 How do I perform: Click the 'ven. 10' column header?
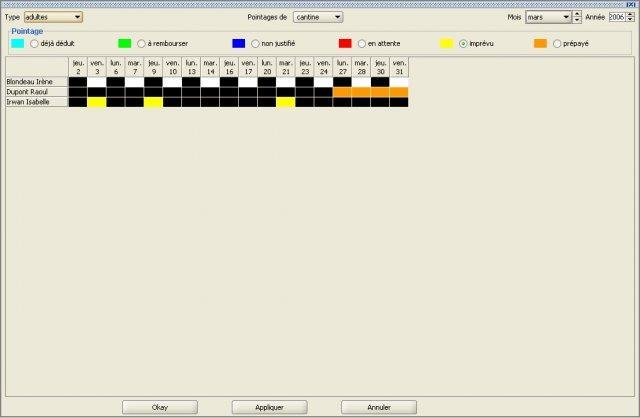pos(173,67)
